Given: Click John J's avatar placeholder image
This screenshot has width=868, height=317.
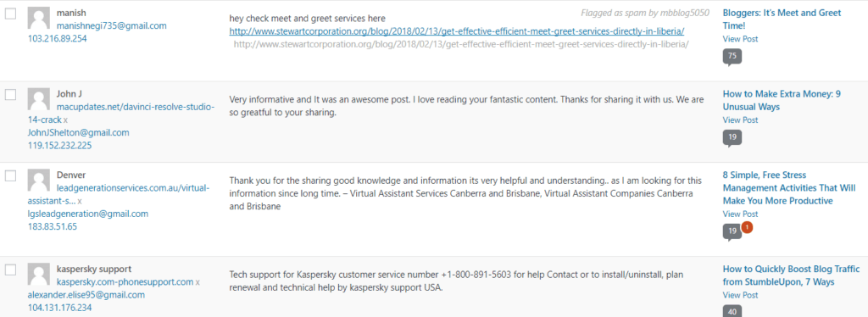Looking at the screenshot, I should (38, 100).
